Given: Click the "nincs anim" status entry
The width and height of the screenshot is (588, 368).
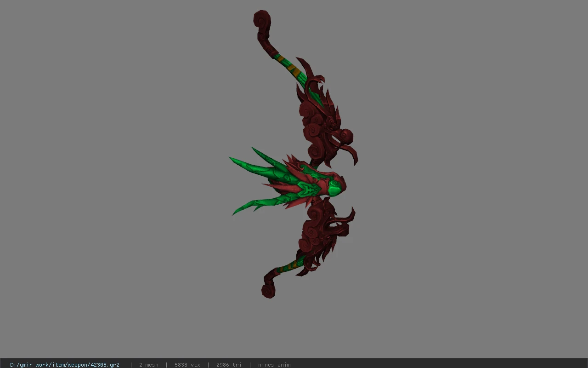Looking at the screenshot, I should (x=274, y=365).
